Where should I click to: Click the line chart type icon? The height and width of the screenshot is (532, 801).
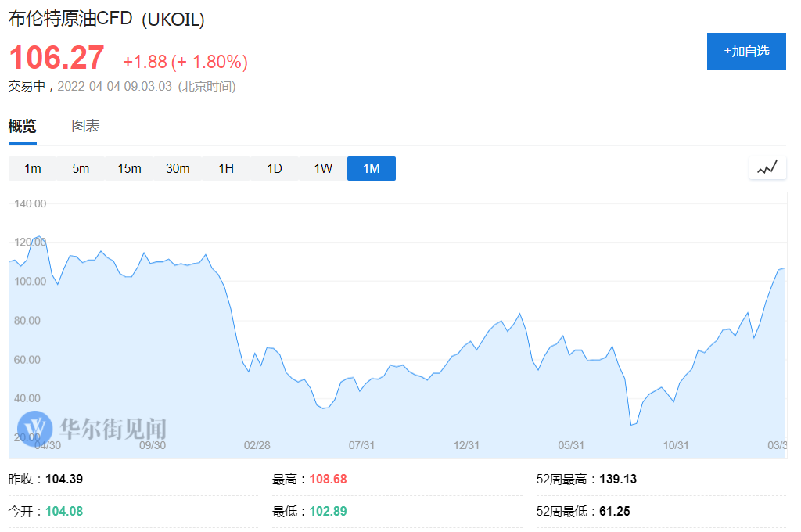(x=767, y=167)
